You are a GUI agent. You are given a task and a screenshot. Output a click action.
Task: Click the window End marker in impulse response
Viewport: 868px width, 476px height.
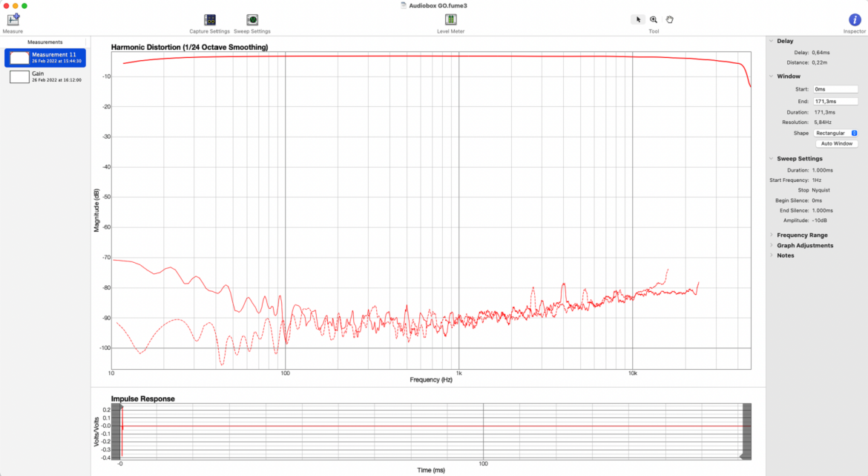pyautogui.click(x=743, y=456)
